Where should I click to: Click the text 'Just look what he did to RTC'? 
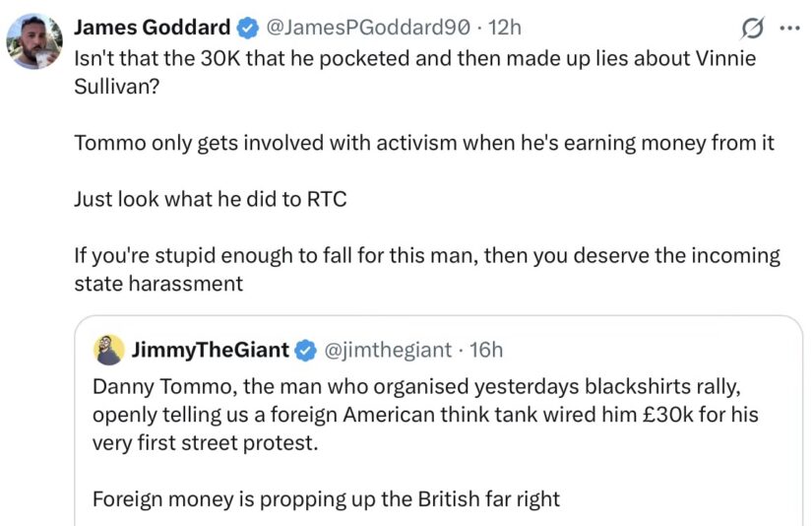click(211, 199)
